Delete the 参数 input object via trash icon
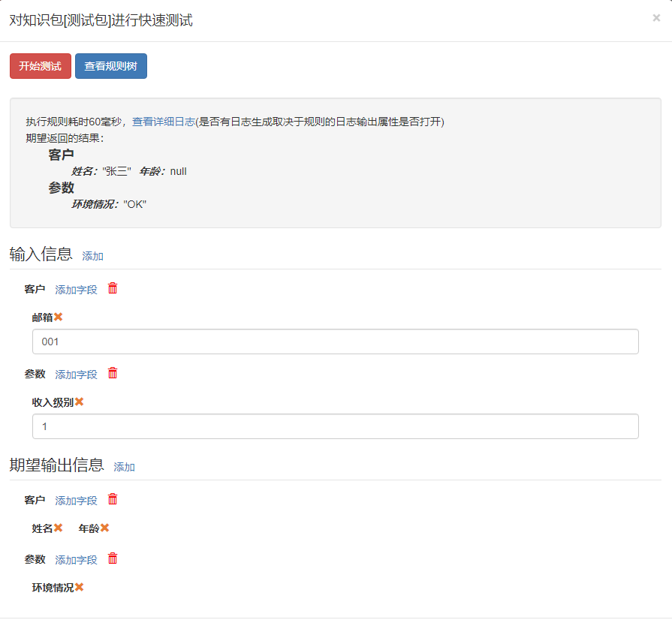The image size is (672, 638). pos(113,373)
